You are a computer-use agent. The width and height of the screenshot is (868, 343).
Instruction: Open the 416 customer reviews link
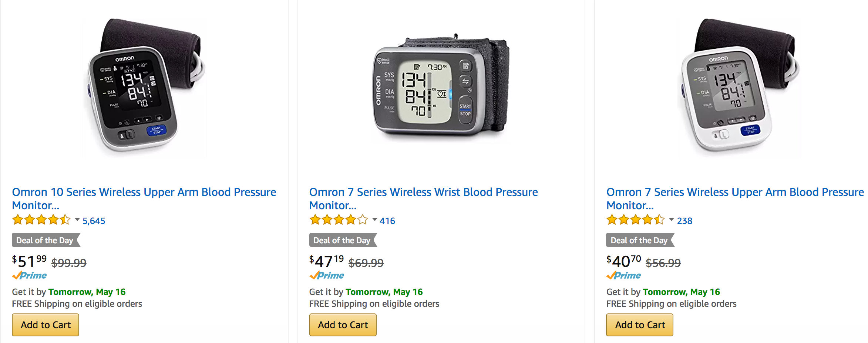click(x=387, y=221)
